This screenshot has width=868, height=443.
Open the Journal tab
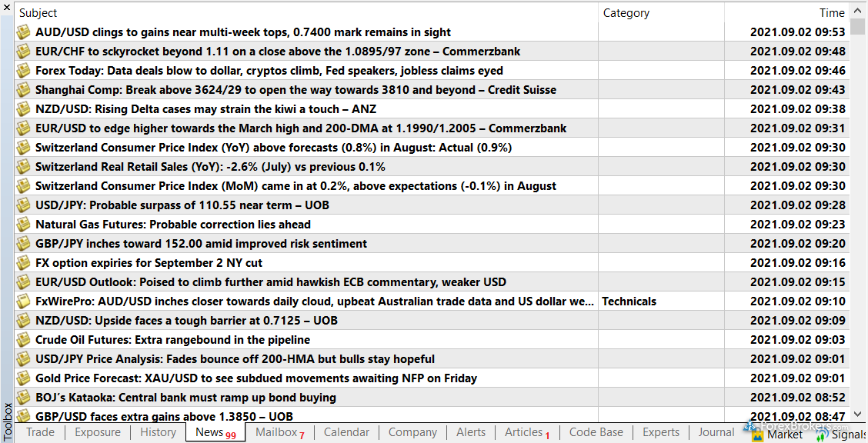click(716, 432)
